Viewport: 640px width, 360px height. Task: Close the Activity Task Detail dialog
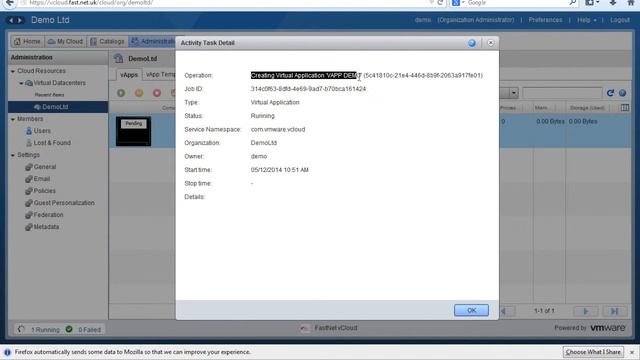click(491, 43)
